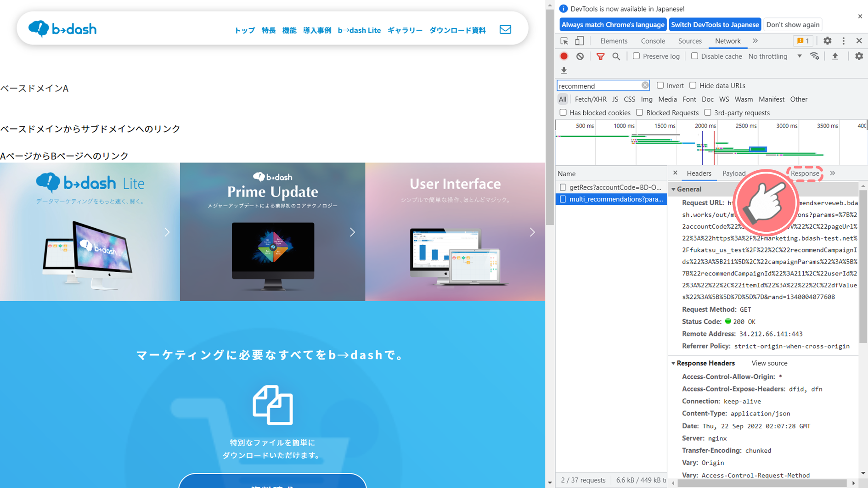The width and height of the screenshot is (868, 488).
Task: Open DevTools main settings gear
Action: 827,41
